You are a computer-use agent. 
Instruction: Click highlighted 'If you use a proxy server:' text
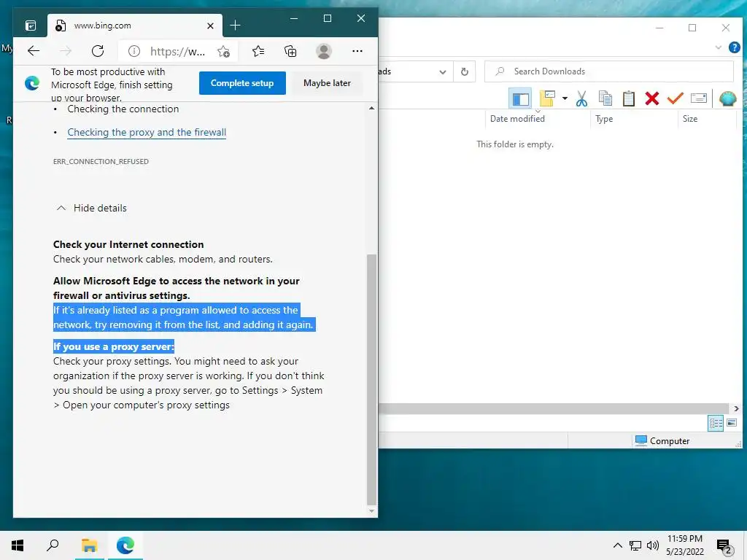point(113,346)
